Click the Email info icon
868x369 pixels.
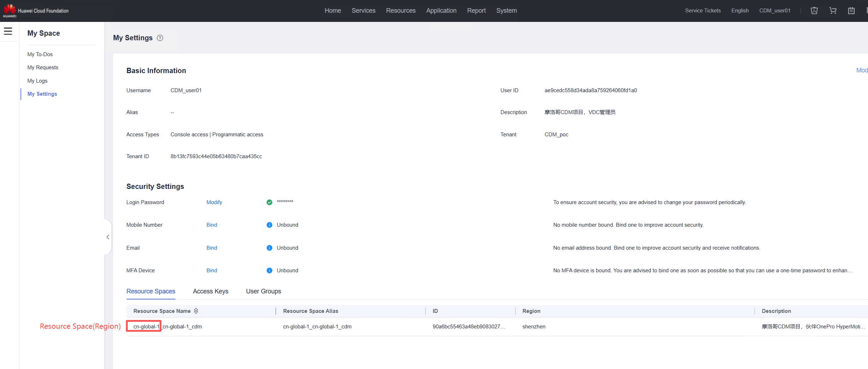click(x=269, y=248)
